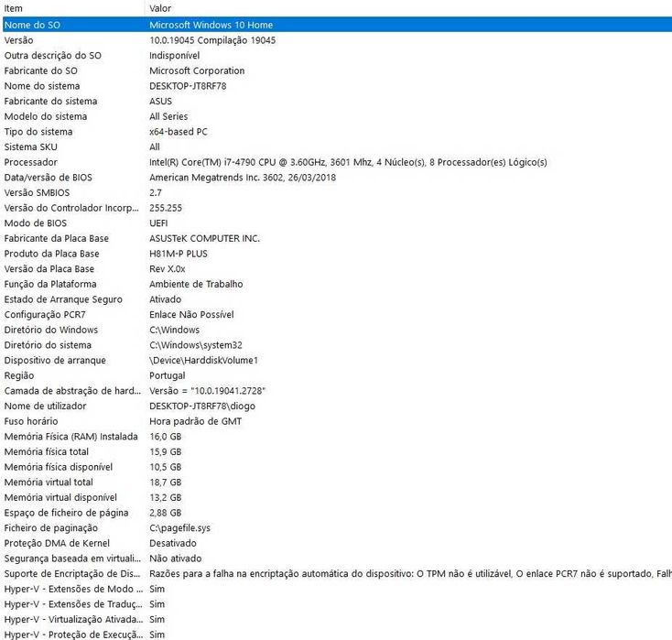Select the "Proteção DMA de Kernel" row
Image resolution: width=672 pixels, height=640 pixels.
pyautogui.click(x=337, y=543)
